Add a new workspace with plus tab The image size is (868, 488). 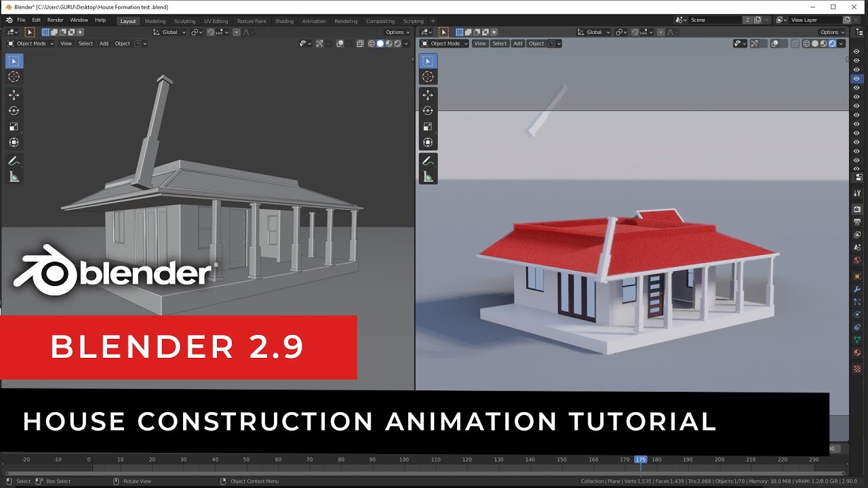click(x=433, y=21)
